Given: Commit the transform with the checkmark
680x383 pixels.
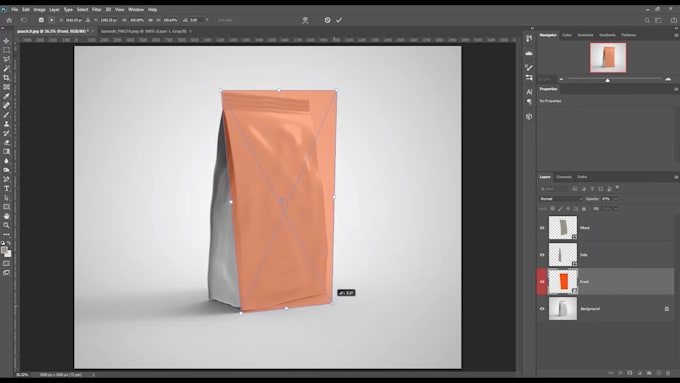Looking at the screenshot, I should point(339,20).
